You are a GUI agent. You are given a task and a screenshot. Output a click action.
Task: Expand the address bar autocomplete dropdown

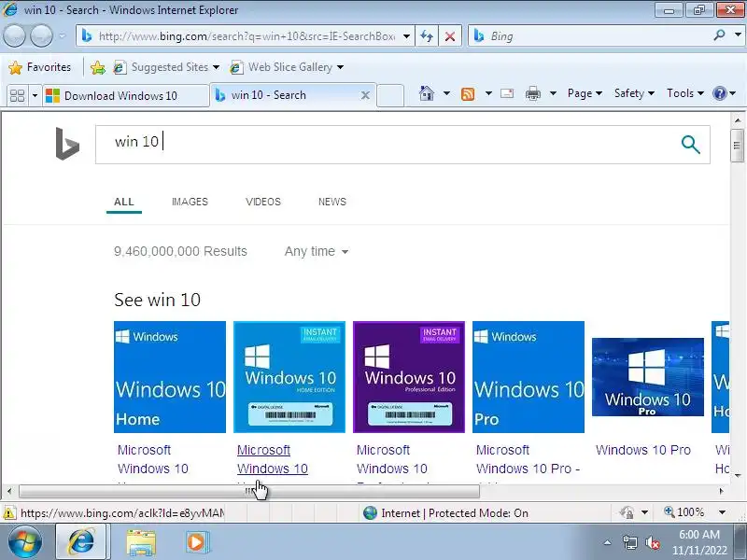click(x=406, y=36)
